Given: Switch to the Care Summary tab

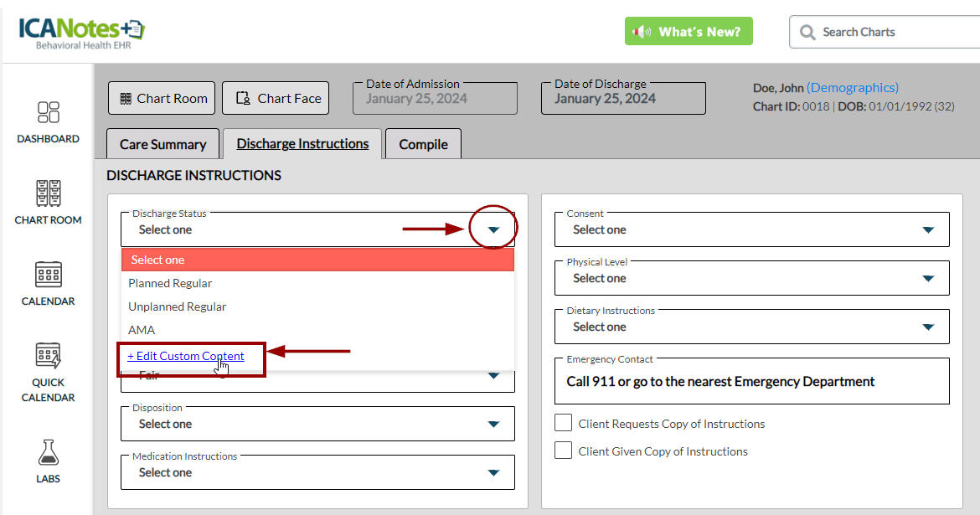Looking at the screenshot, I should [162, 144].
